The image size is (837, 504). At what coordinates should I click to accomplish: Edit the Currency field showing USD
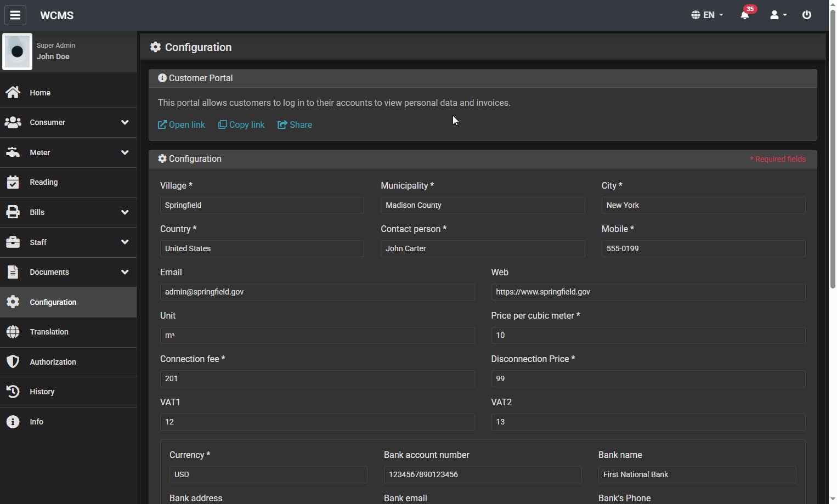pos(268,474)
